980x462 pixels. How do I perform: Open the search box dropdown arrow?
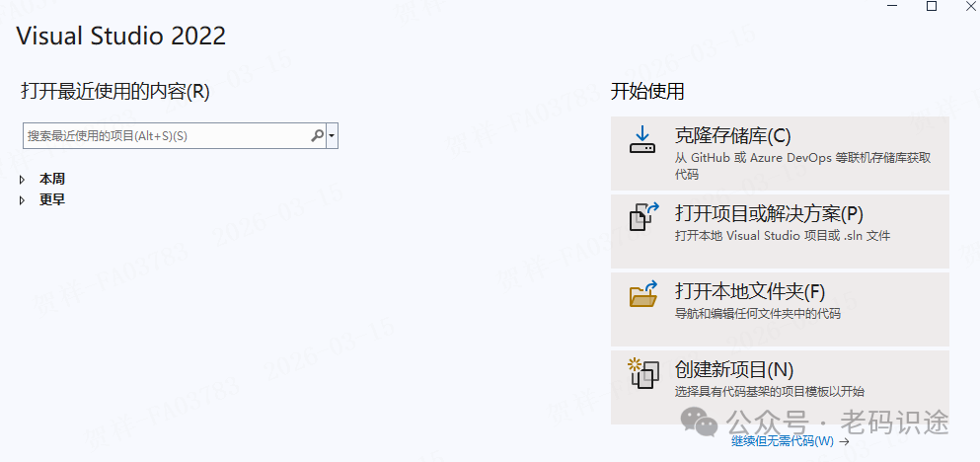click(332, 135)
